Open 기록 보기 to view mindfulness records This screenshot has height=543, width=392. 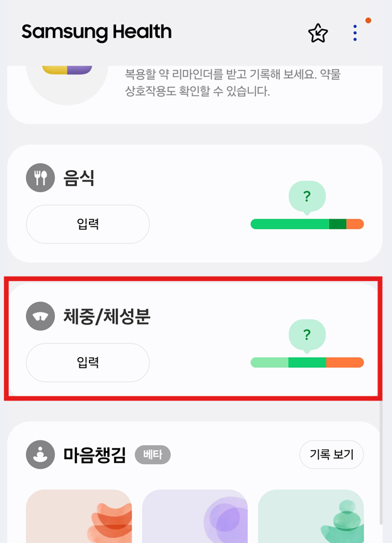tap(331, 455)
